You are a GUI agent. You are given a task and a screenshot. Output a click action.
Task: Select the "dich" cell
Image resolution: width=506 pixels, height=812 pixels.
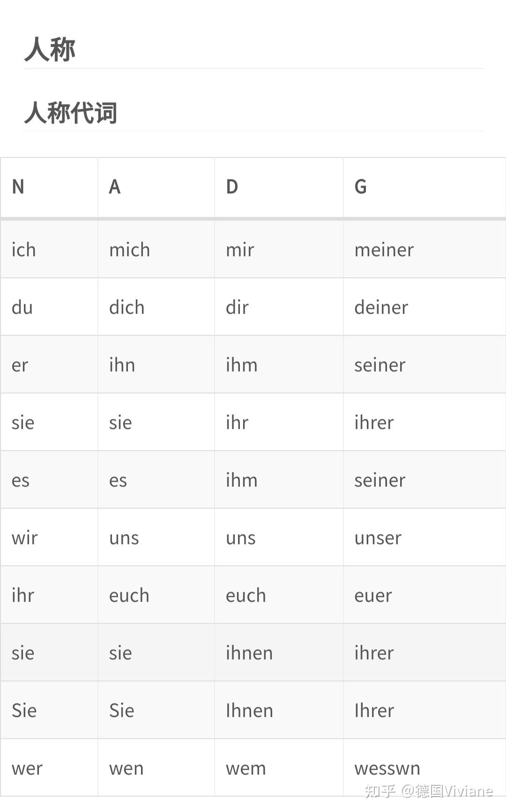coord(127,307)
